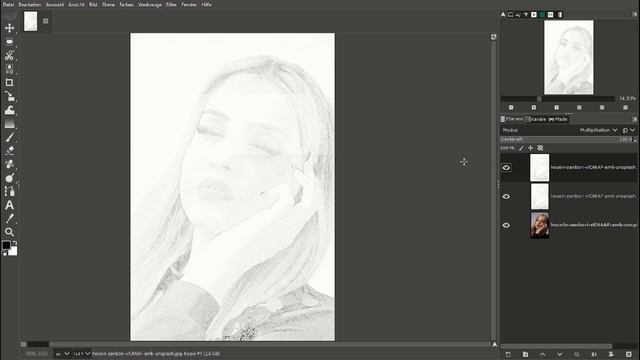Screen dimensions: 640x360
Task: Click the navigation zoom slider handle
Action: point(539,99)
